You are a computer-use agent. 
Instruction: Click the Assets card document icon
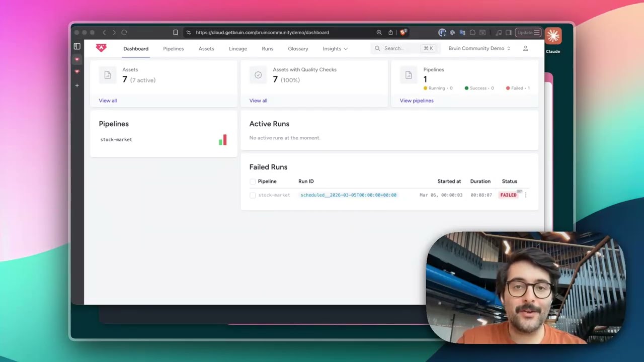(x=107, y=75)
